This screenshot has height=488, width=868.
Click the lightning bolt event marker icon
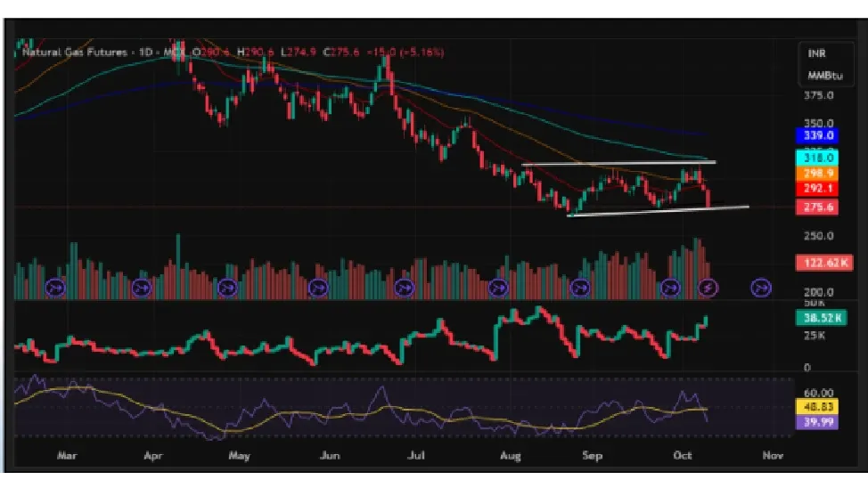pyautogui.click(x=708, y=288)
